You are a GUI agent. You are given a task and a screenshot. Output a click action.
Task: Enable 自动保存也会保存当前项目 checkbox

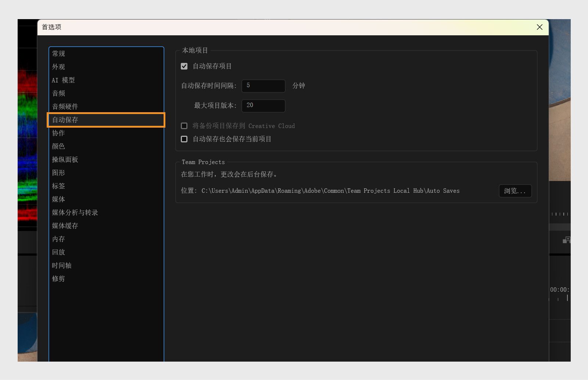184,139
